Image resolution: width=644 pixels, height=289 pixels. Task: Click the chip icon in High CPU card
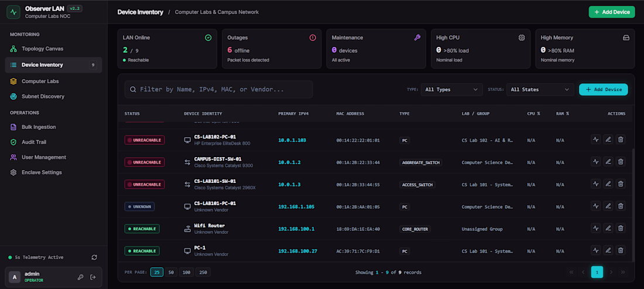522,38
